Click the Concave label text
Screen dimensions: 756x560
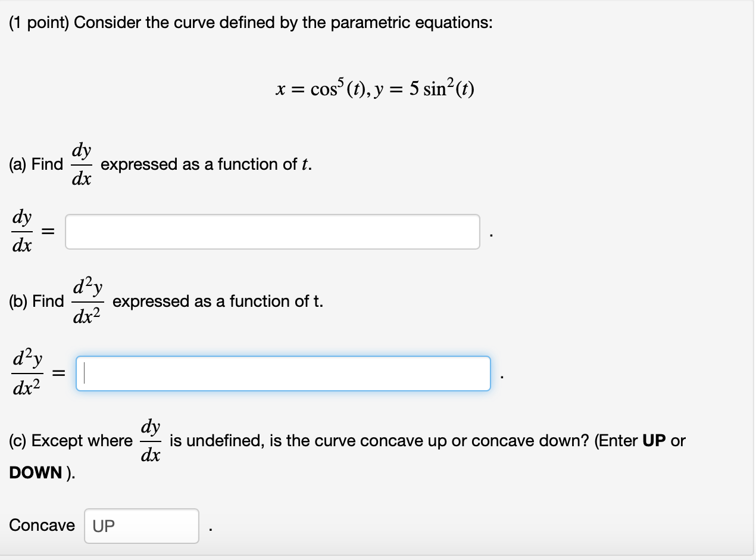tap(41, 525)
